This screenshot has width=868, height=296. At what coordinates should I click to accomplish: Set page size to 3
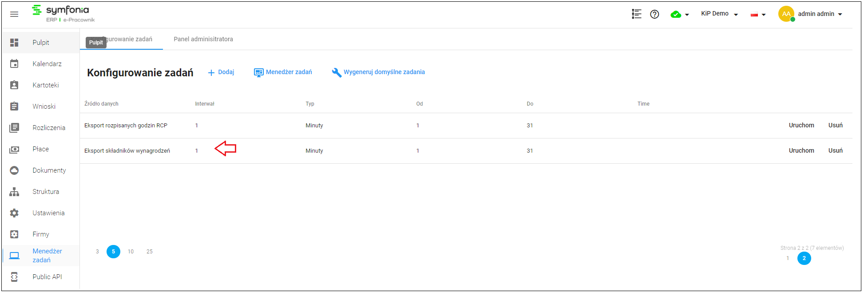[x=97, y=252]
